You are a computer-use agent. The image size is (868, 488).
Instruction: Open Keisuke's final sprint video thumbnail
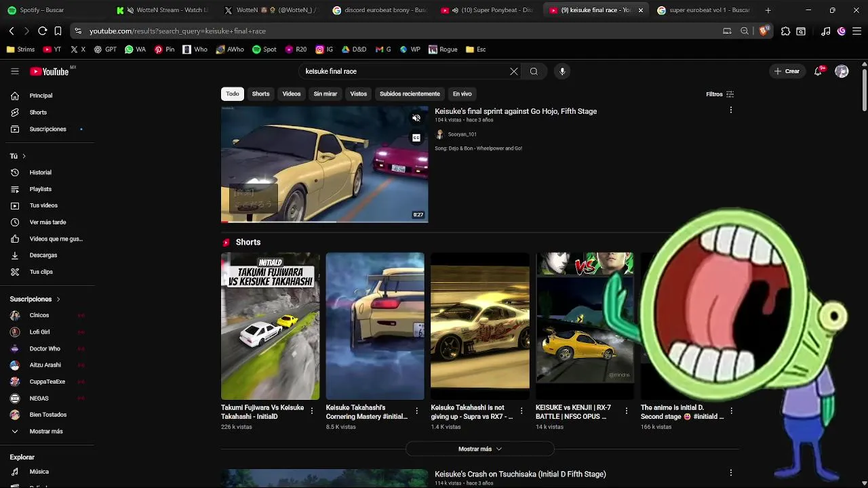(324, 163)
